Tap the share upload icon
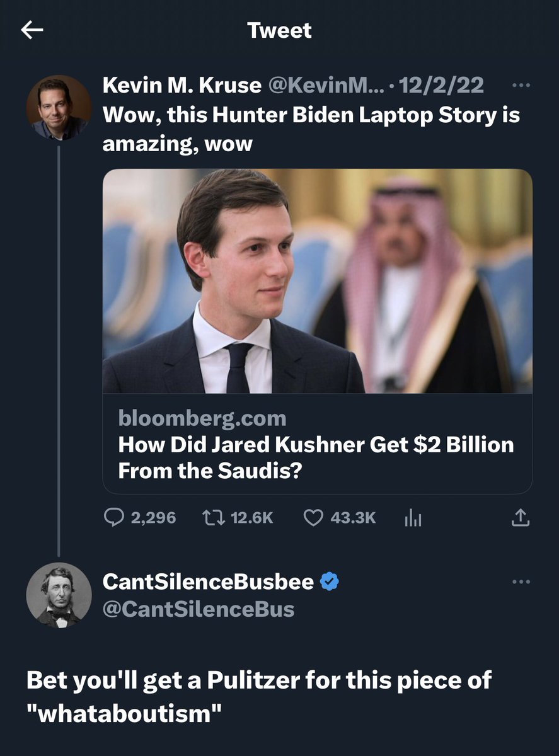This screenshot has width=559, height=756. 520,517
